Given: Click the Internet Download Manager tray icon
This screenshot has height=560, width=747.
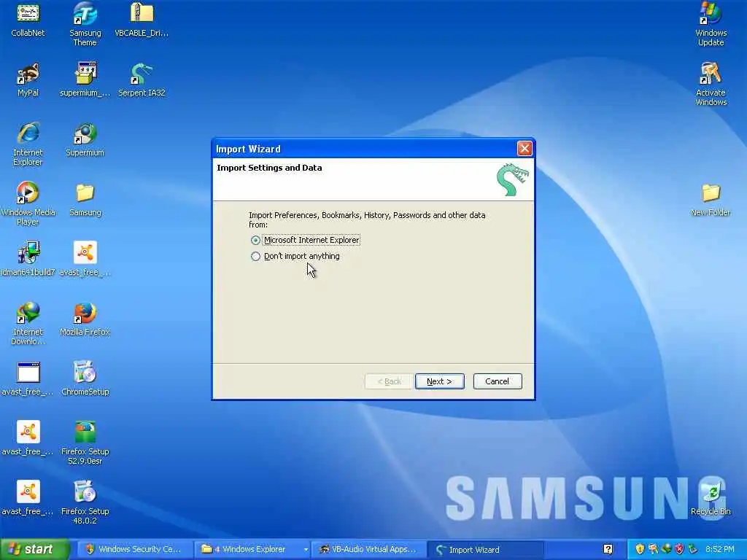Looking at the screenshot, I should (x=667, y=550).
